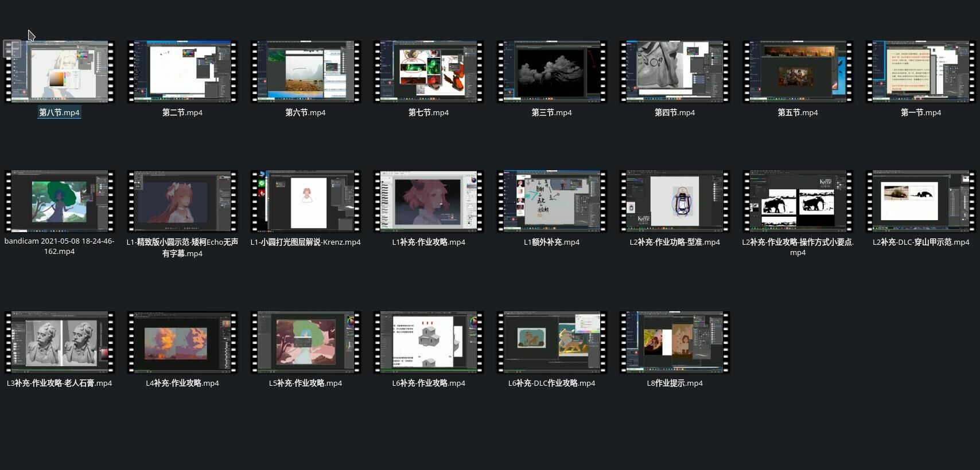
Task: Toggle selection marker on 第八节.mp4 thumbnail
Action: pos(12,49)
